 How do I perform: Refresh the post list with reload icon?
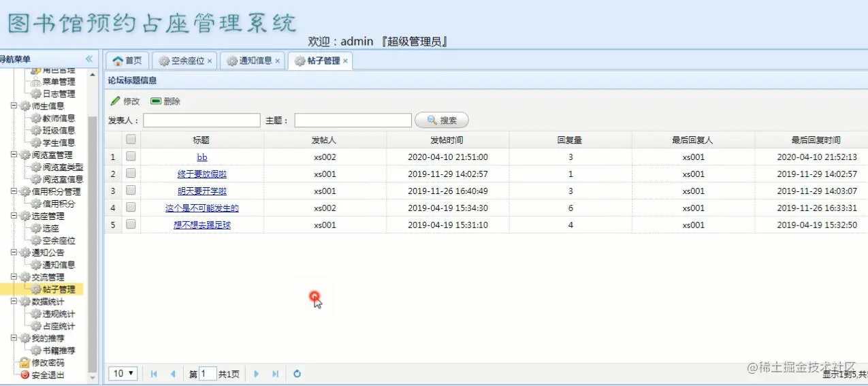point(298,374)
